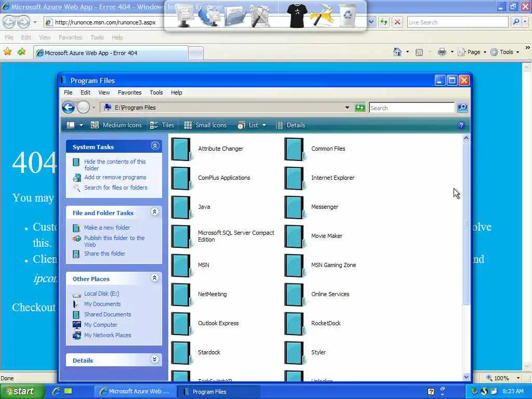The height and width of the screenshot is (399, 532).
Task: Open the Favorites menu in Program Files window
Action: tap(129, 92)
